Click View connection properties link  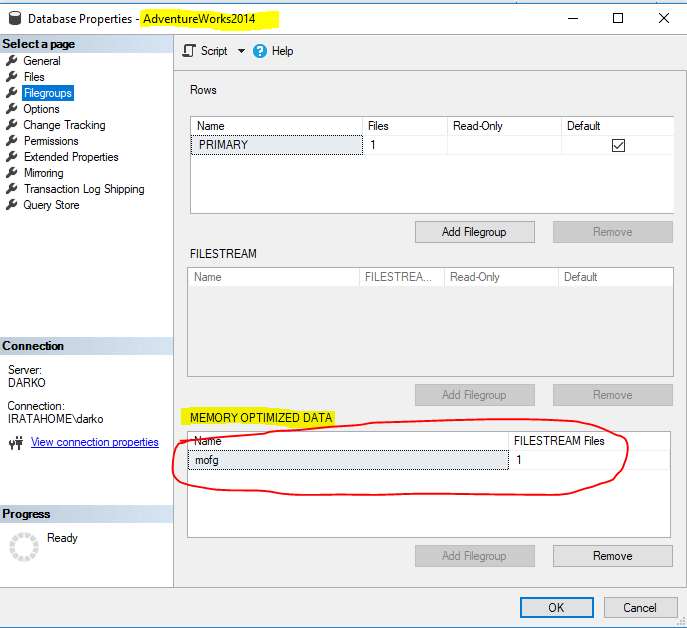95,442
